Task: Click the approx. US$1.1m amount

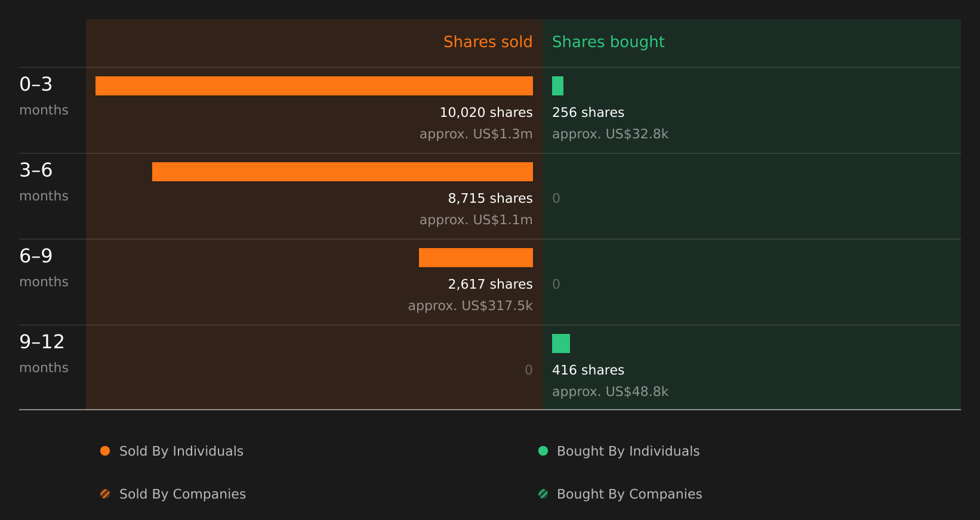Action: [476, 220]
